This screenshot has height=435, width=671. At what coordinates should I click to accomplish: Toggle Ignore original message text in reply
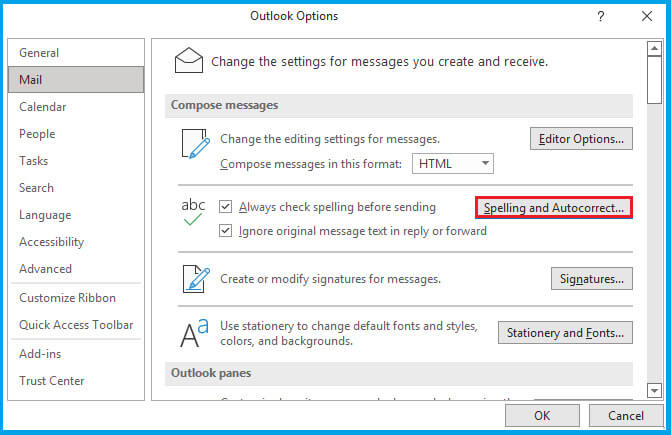tap(226, 231)
